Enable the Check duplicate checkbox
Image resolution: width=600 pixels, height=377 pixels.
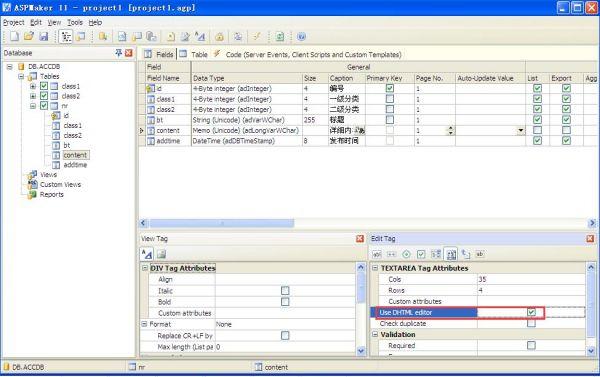click(x=531, y=323)
